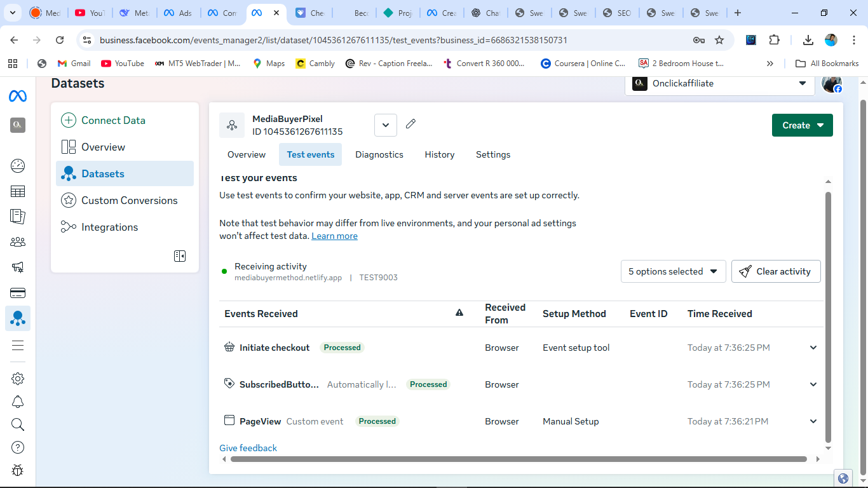Open the megaphone advertising icon

click(x=18, y=268)
